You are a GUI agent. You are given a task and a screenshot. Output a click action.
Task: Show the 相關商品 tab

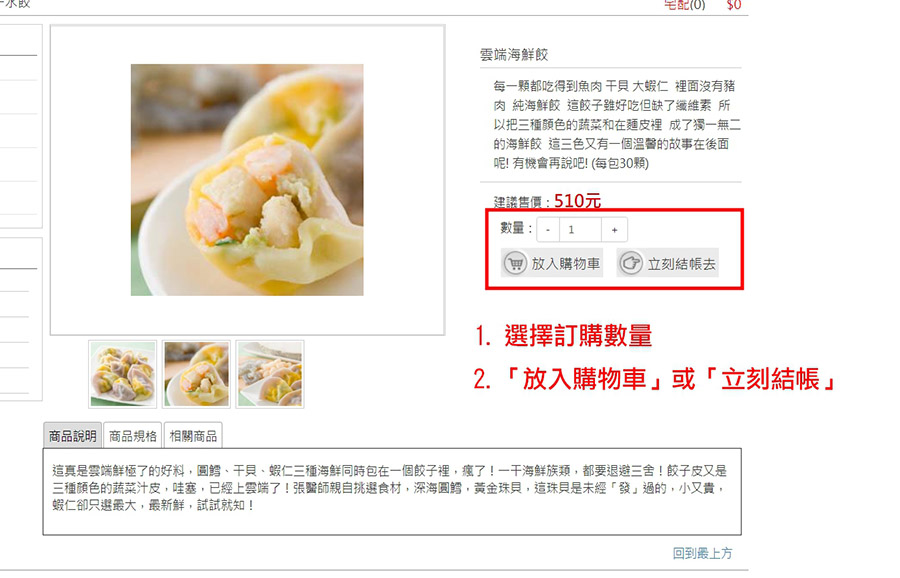click(193, 436)
